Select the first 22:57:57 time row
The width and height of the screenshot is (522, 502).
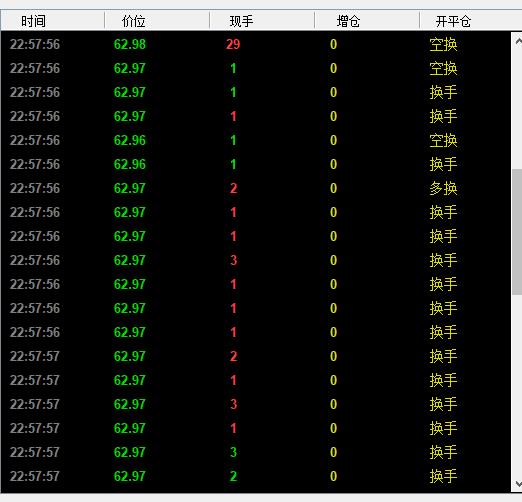click(x=256, y=356)
